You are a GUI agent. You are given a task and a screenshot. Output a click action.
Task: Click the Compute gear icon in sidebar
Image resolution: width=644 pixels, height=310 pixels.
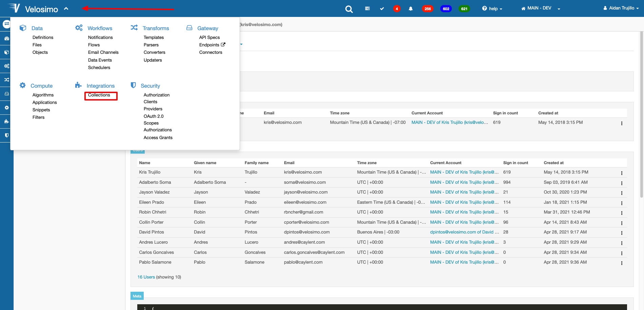click(6, 108)
